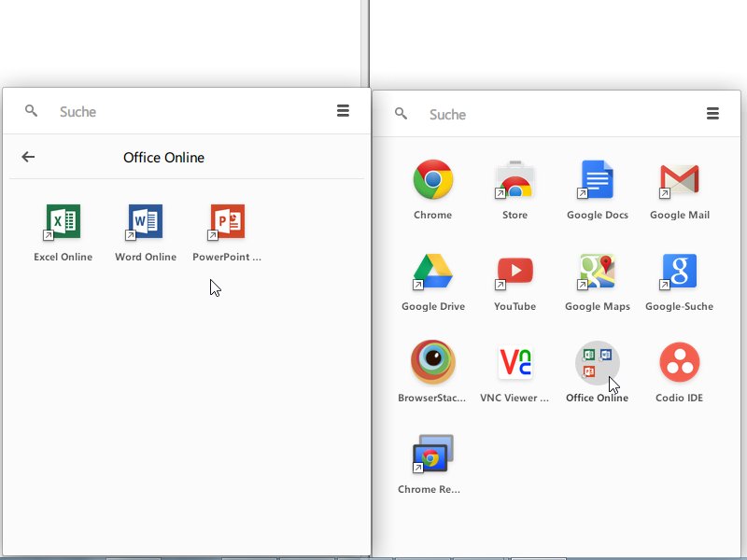Launch Word Online app
The width and height of the screenshot is (747, 560).
(146, 222)
